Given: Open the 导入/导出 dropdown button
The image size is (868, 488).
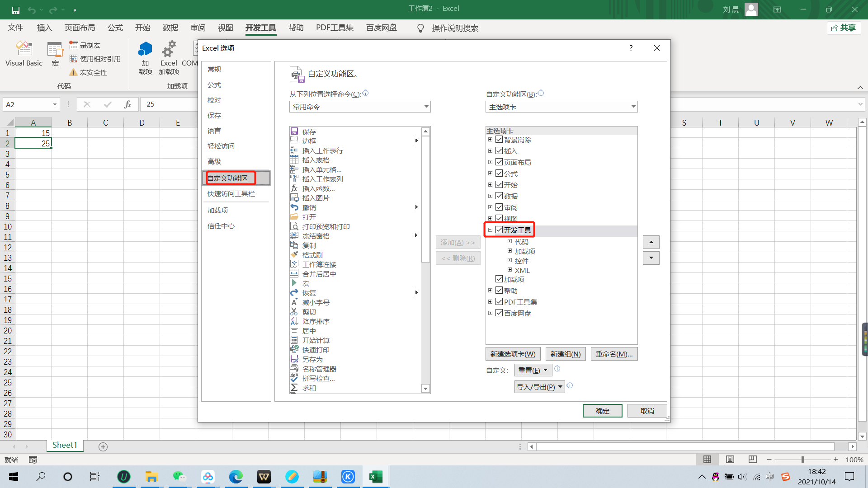Looking at the screenshot, I should [x=539, y=387].
